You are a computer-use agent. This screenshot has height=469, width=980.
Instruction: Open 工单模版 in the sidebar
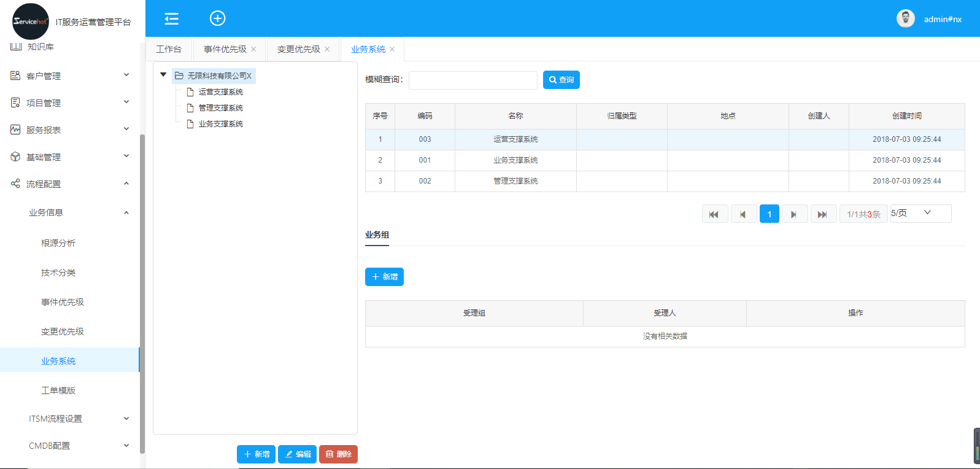coord(58,390)
